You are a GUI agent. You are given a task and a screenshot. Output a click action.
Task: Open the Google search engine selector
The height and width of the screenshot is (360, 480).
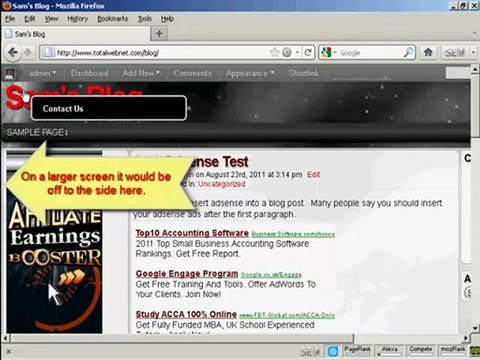pyautogui.click(x=329, y=52)
